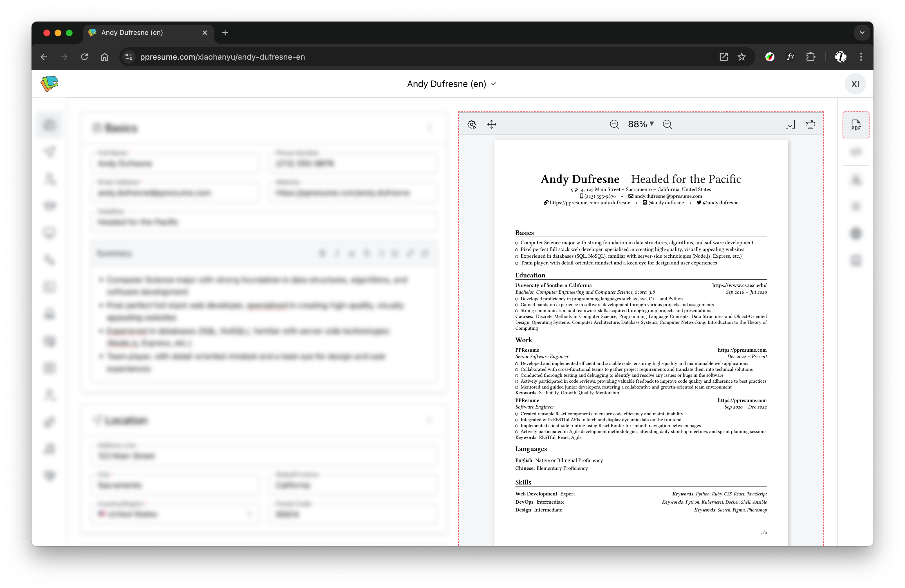Go to the browser home page
The height and width of the screenshot is (588, 905).
(x=105, y=57)
